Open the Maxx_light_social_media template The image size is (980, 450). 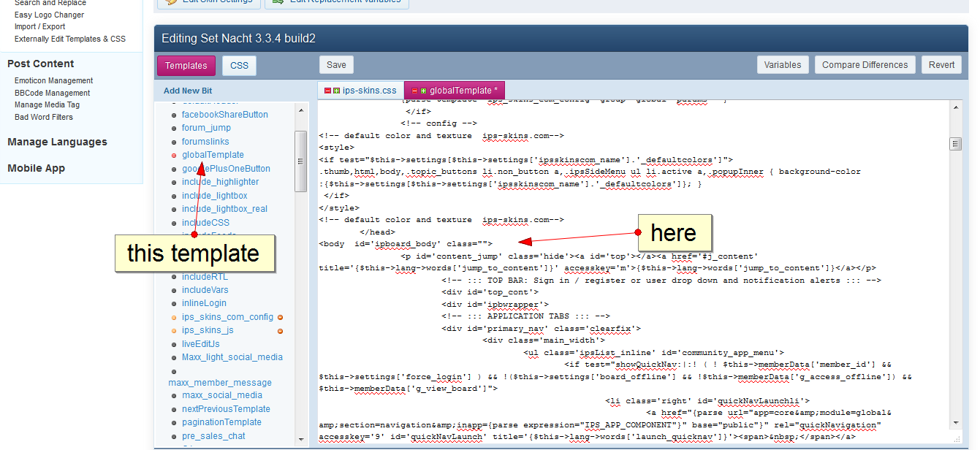(x=232, y=357)
